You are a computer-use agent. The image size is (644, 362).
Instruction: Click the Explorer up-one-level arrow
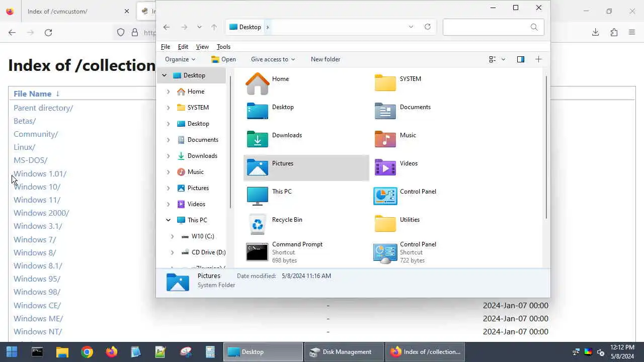pos(214,27)
